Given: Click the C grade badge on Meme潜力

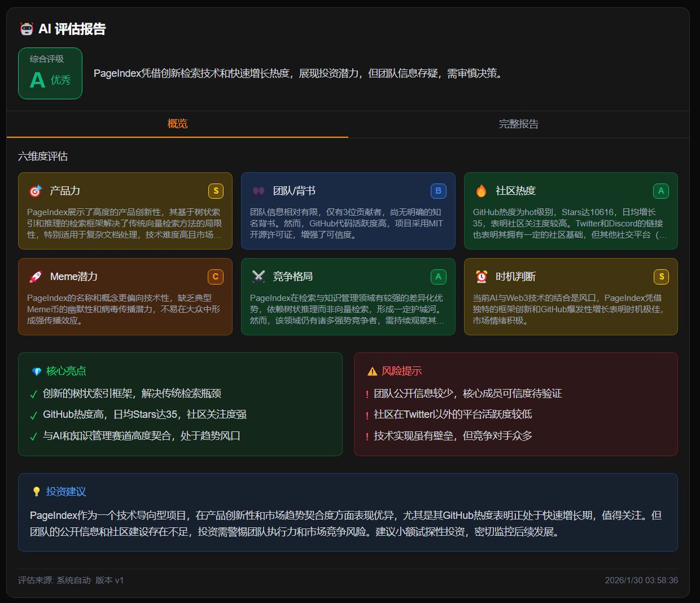Looking at the screenshot, I should pos(215,276).
